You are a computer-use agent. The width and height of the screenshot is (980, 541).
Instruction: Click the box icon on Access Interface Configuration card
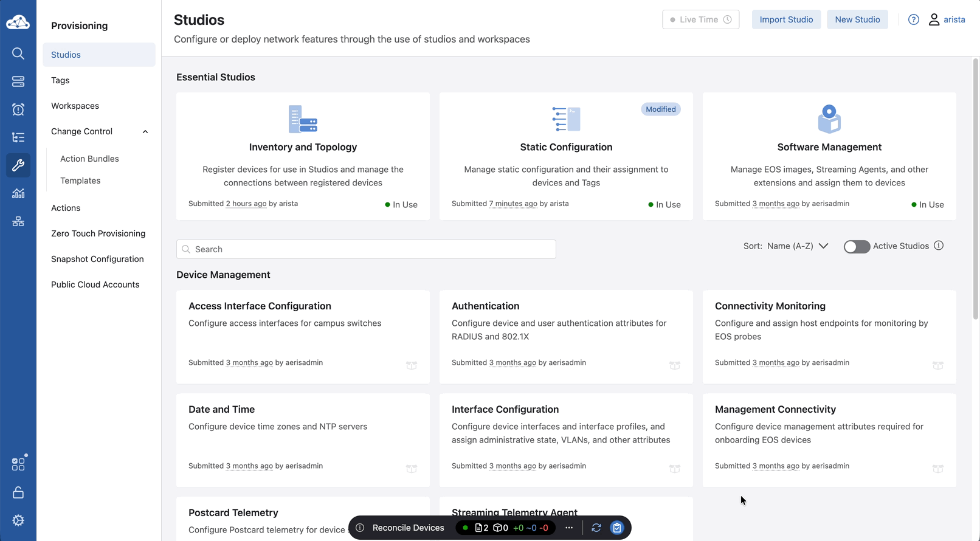[x=412, y=365]
